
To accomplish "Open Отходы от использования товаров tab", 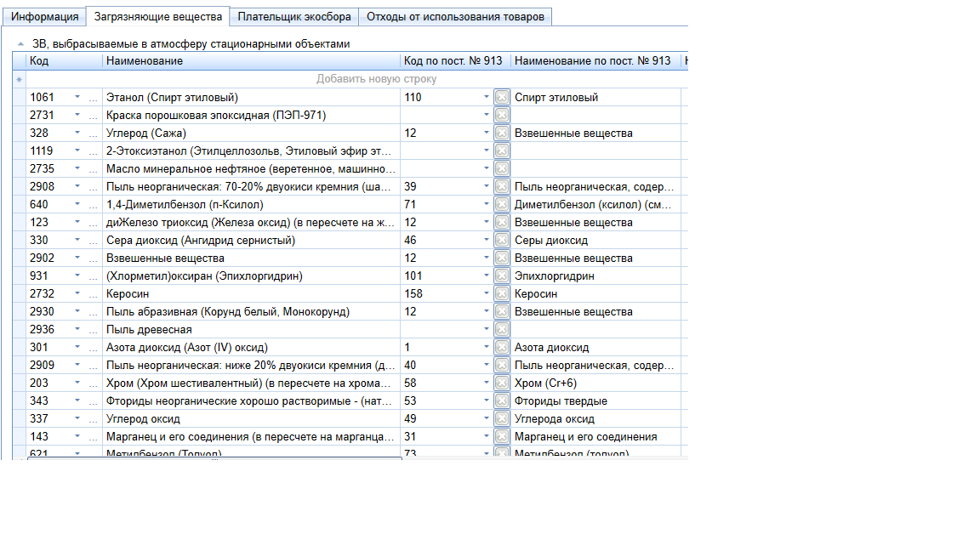I will click(x=456, y=16).
